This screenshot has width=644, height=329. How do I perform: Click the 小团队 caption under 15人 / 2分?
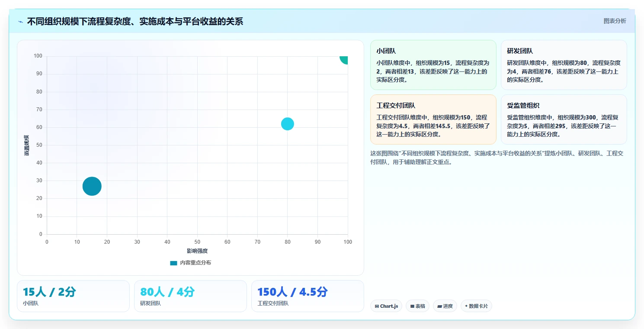pyautogui.click(x=31, y=303)
